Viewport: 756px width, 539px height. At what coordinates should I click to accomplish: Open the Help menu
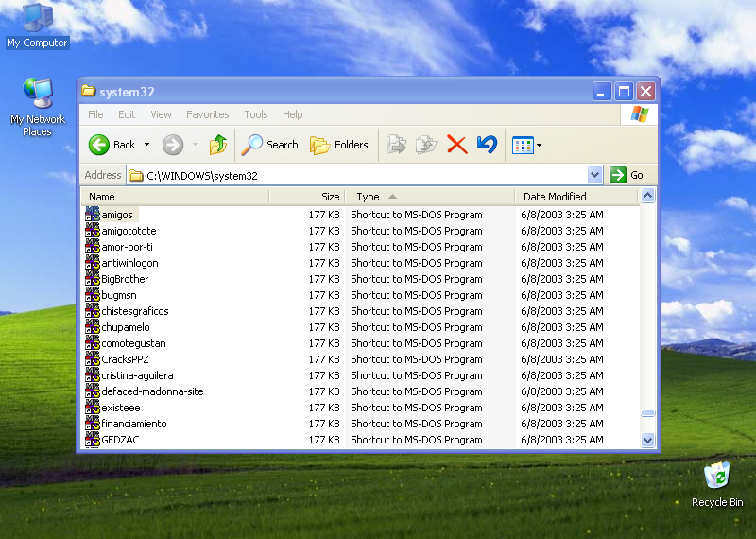(292, 114)
